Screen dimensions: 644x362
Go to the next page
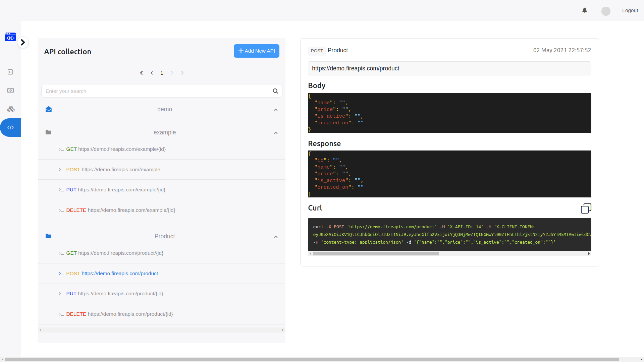point(172,73)
